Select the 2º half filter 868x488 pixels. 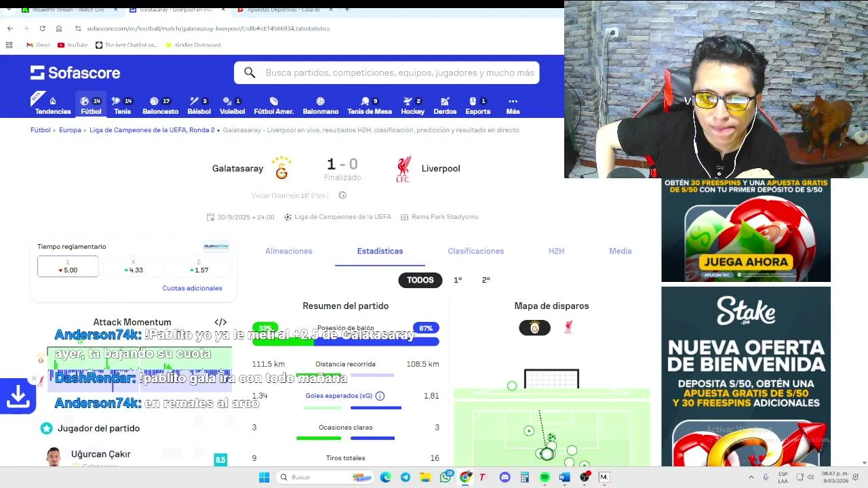(x=486, y=280)
